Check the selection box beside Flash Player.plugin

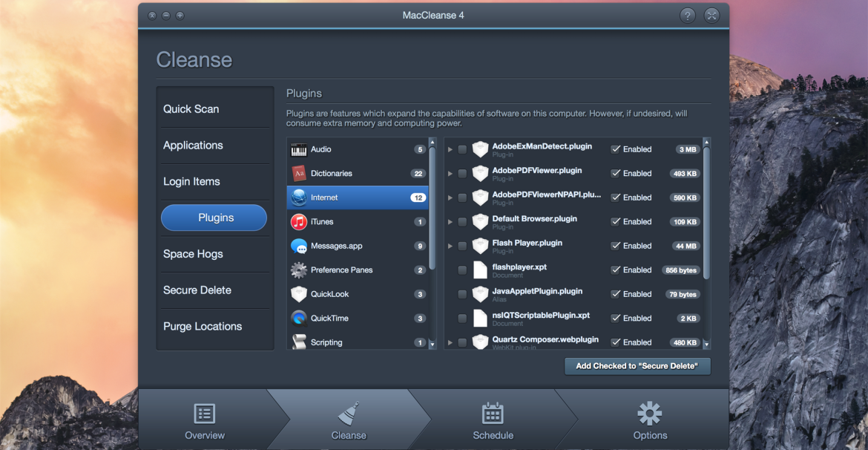click(462, 246)
